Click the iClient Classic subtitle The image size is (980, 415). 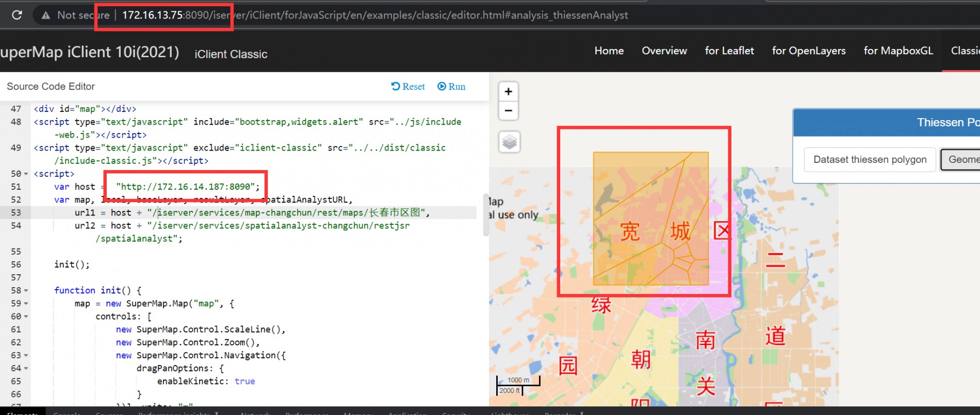click(231, 54)
